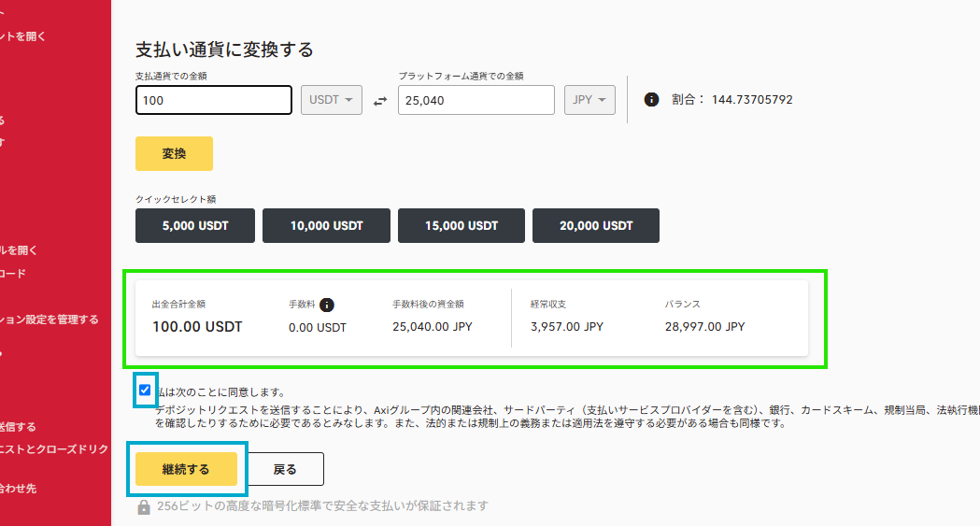The width and height of the screenshot is (980, 526).
Task: Open the sidebar item ending in 合わせ先
Action: click(19, 489)
